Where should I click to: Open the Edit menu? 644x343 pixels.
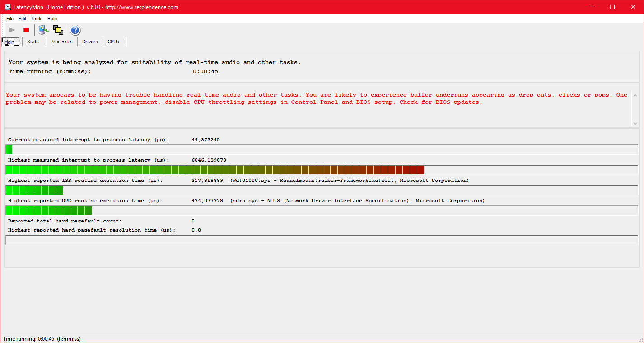tap(22, 19)
